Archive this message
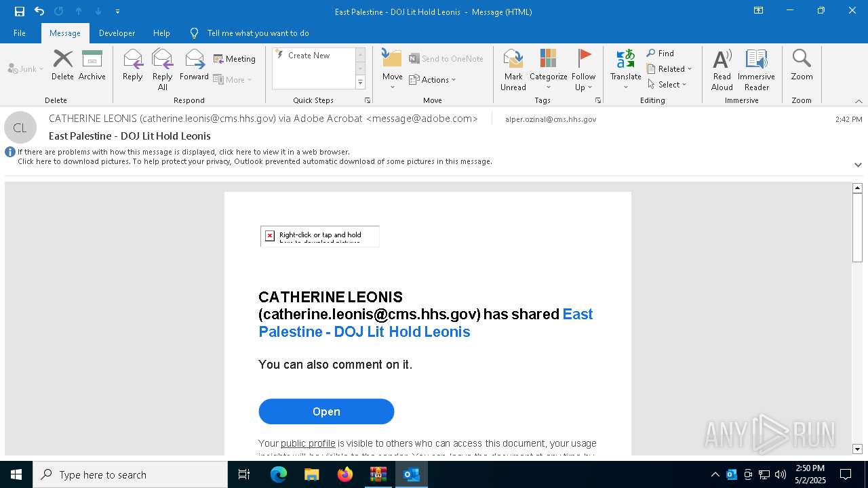The width and height of the screenshot is (868, 488). 92,65
